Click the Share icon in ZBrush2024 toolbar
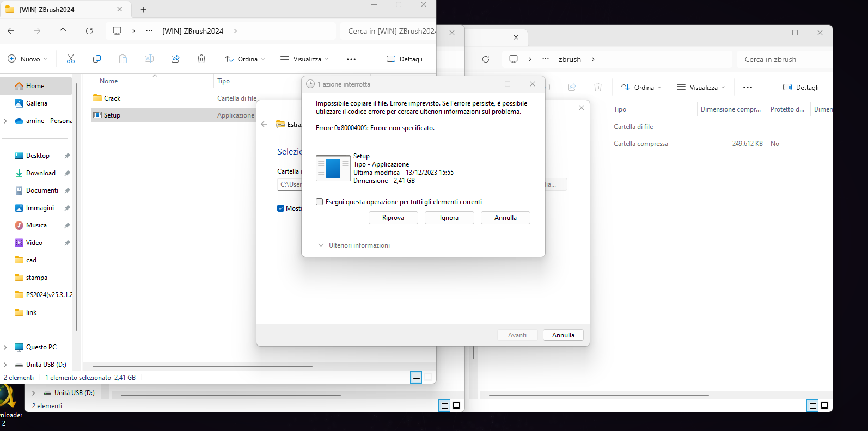Screen dimensions: 868x431 tap(175, 59)
